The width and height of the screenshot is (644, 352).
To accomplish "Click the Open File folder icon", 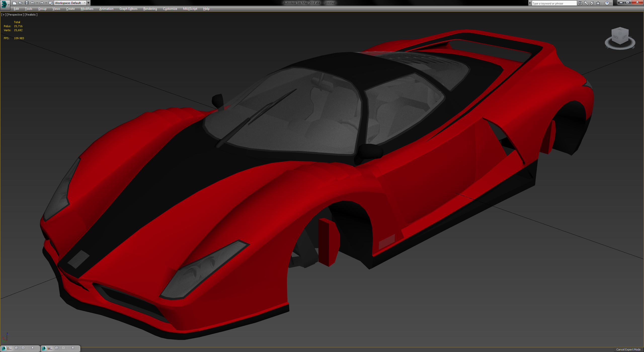I will pos(20,3).
